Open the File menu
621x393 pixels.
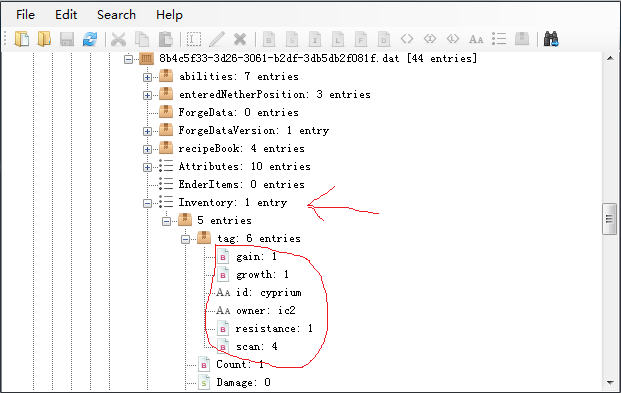(x=25, y=15)
